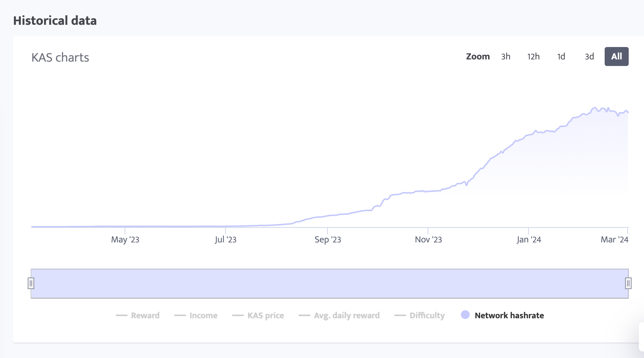Select the 12h zoom range

tap(533, 57)
